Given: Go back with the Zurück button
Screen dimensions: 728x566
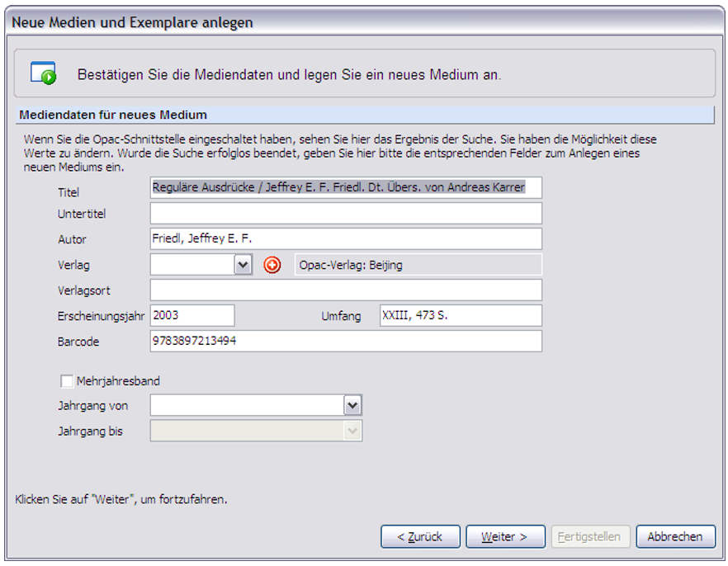Looking at the screenshot, I should tap(420, 537).
